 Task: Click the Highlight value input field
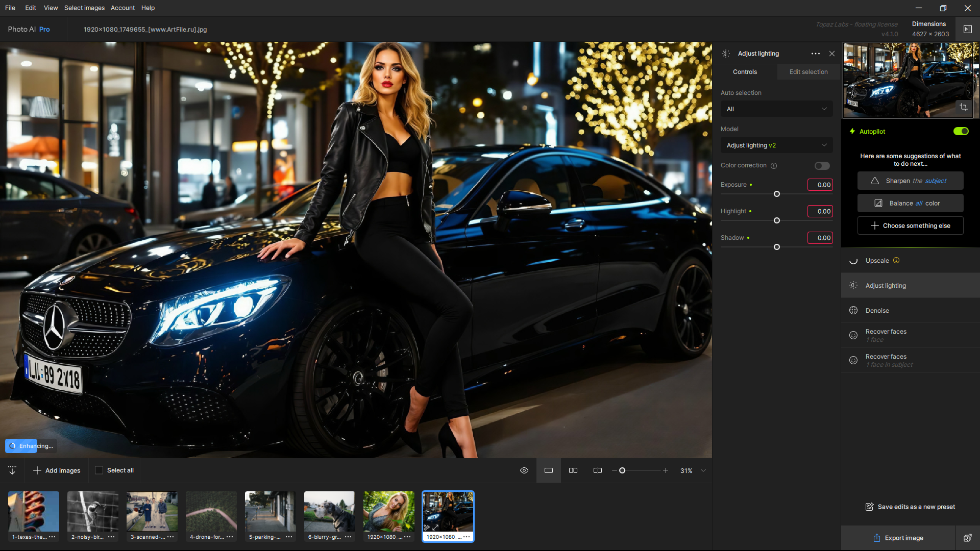(x=820, y=211)
